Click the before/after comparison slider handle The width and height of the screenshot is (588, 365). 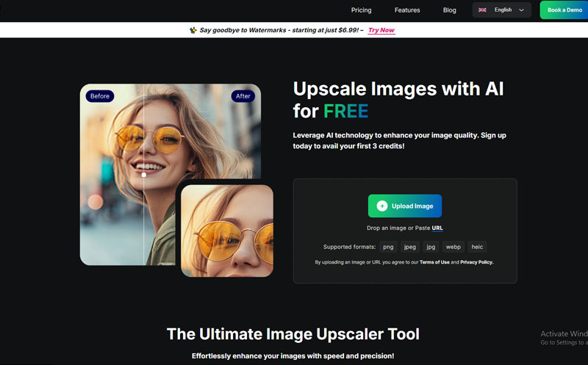144,175
